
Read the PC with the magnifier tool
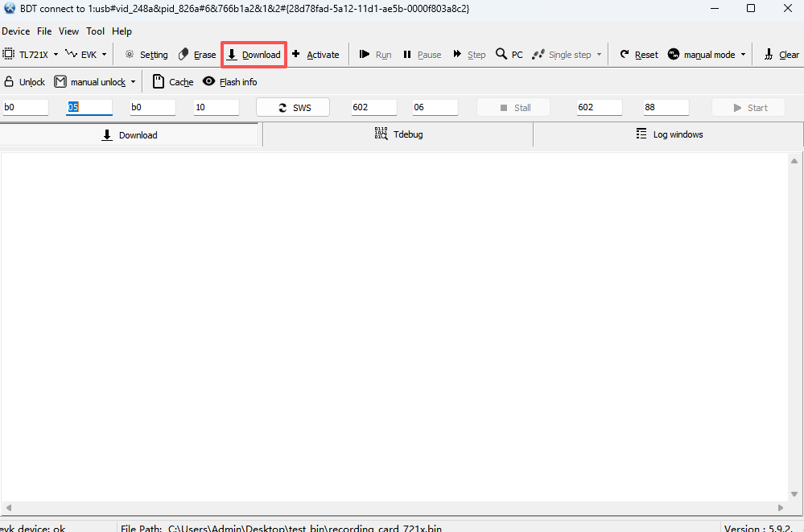pyautogui.click(x=509, y=55)
